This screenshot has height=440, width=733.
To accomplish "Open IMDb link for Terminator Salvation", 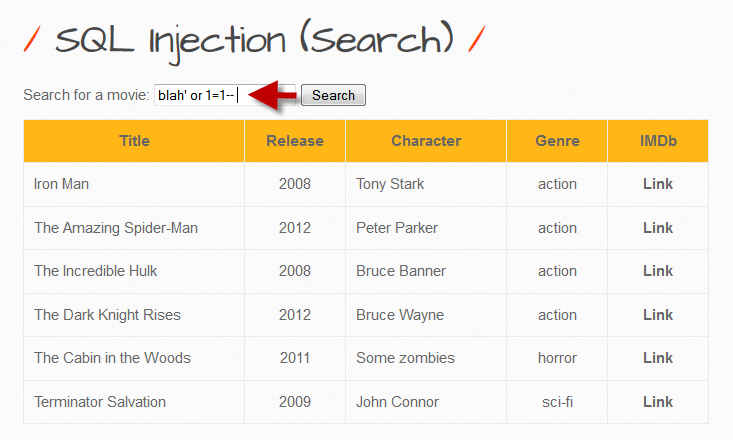I will (x=658, y=402).
